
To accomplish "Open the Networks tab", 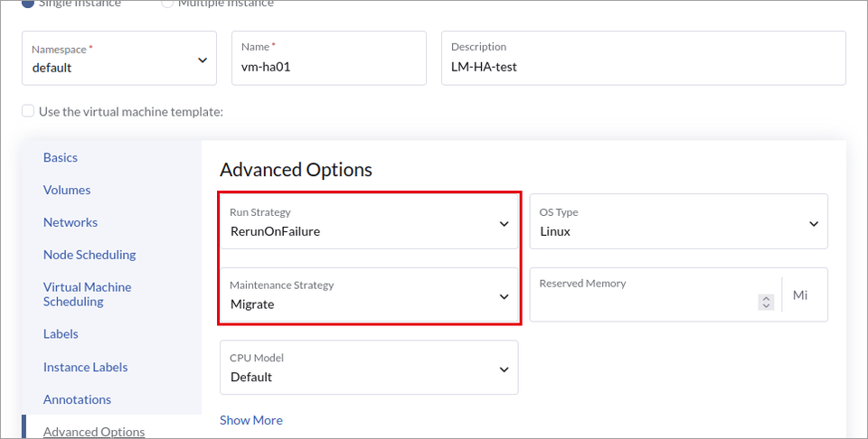I will point(71,222).
